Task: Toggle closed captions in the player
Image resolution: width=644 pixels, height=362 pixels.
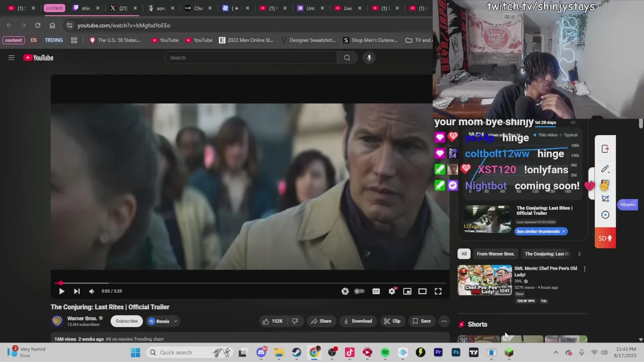Action: [376, 291]
